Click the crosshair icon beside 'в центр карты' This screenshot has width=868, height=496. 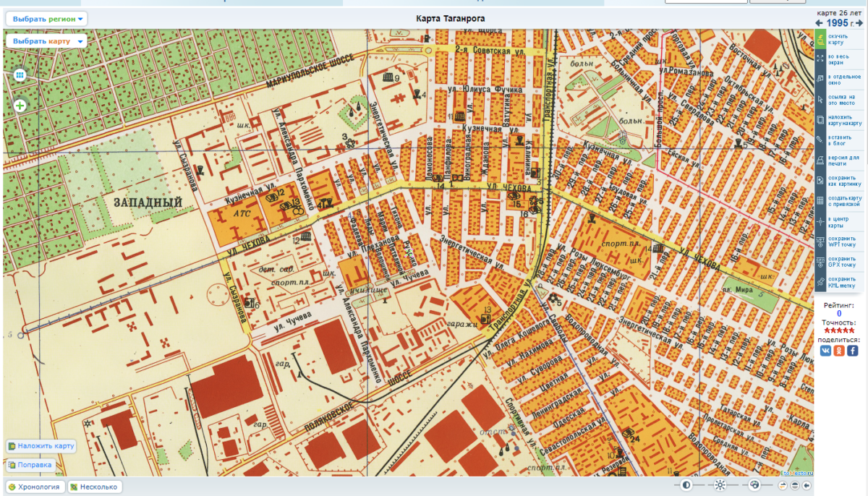[820, 221]
